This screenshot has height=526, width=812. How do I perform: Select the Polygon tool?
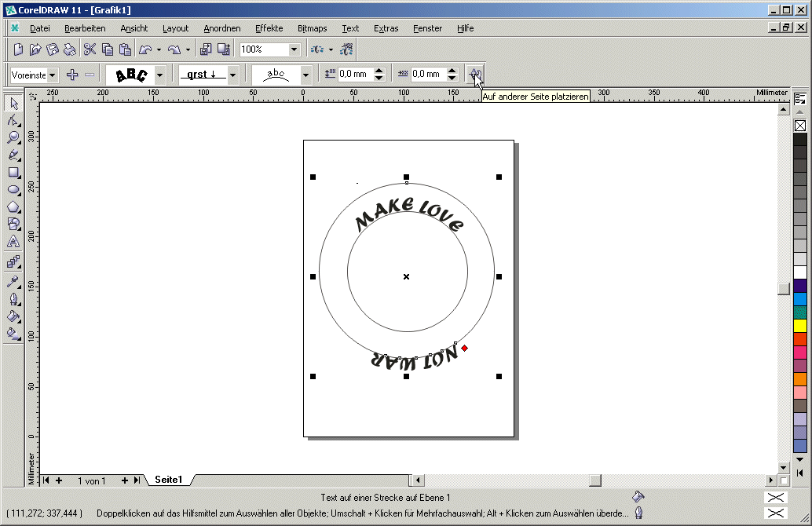click(13, 207)
